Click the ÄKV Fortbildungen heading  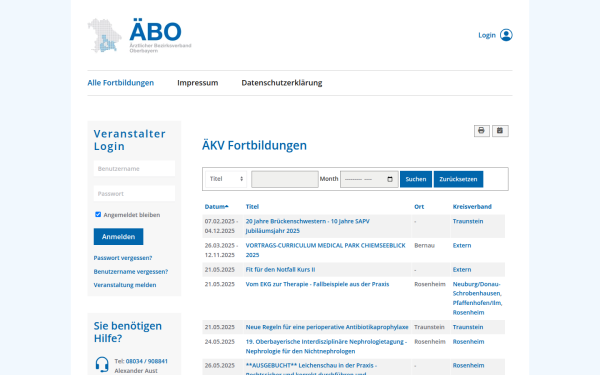coord(254,145)
